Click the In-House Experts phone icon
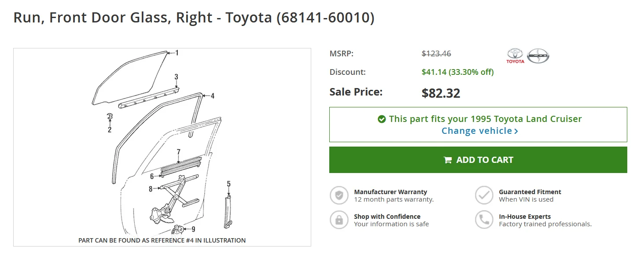The image size is (644, 254). pyautogui.click(x=484, y=220)
